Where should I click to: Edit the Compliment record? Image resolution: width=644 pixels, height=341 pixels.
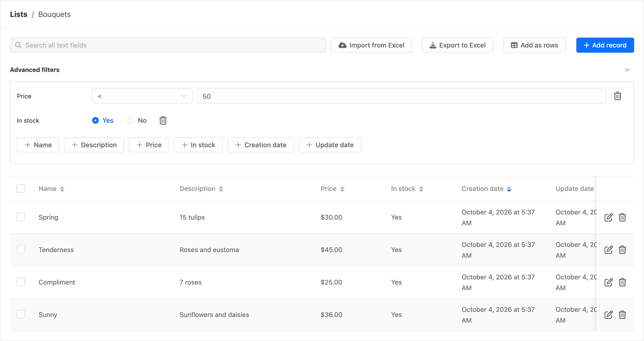pyautogui.click(x=608, y=282)
